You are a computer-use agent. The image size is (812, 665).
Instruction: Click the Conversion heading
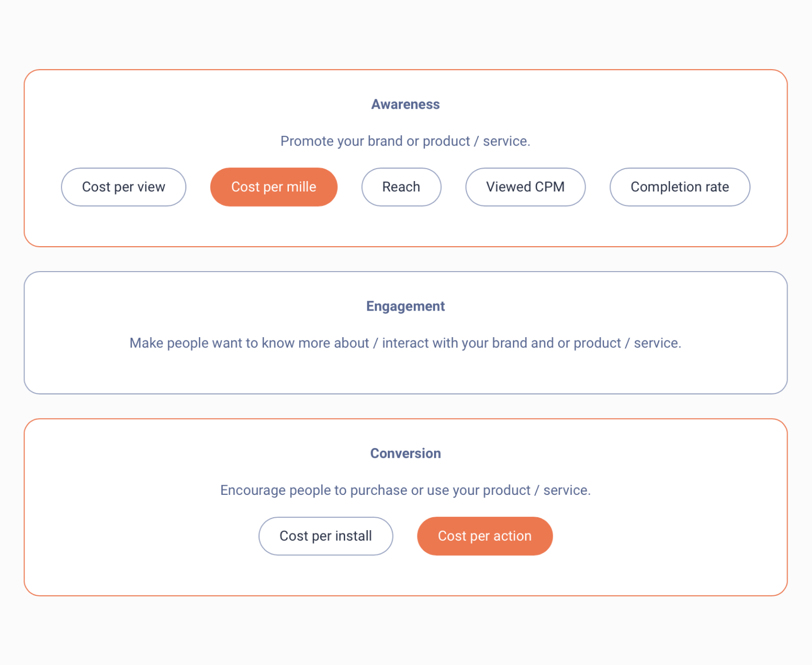[x=405, y=454]
